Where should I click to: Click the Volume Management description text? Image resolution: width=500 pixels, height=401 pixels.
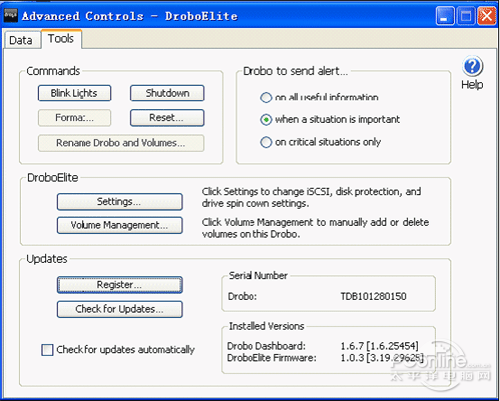click(315, 228)
